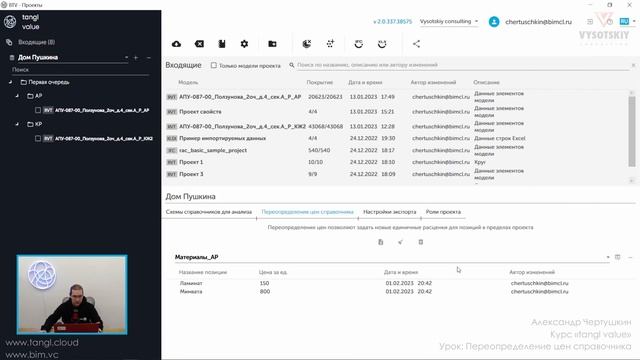The width and height of the screenshot is (640, 360).
Task: Click version number v2.0.337 link
Action: (x=392, y=22)
